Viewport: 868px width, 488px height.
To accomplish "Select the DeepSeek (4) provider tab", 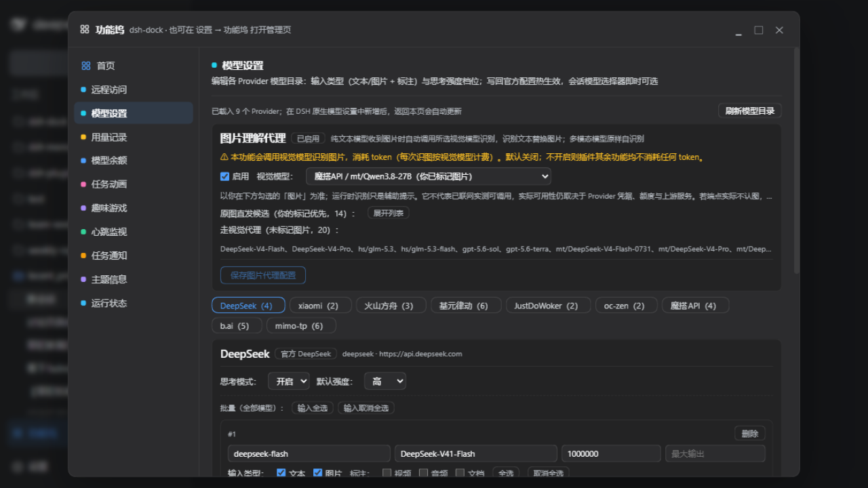I will click(248, 306).
